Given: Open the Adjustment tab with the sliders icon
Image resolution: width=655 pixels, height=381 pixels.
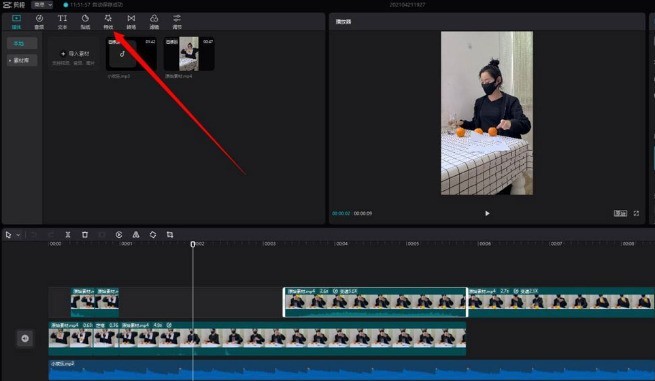Looking at the screenshot, I should pyautogui.click(x=177, y=22).
